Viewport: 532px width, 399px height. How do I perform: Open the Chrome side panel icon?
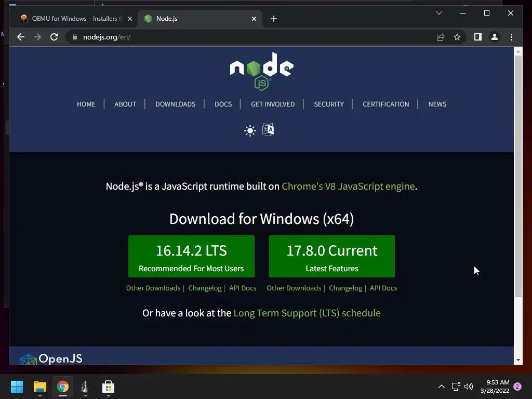pos(478,37)
